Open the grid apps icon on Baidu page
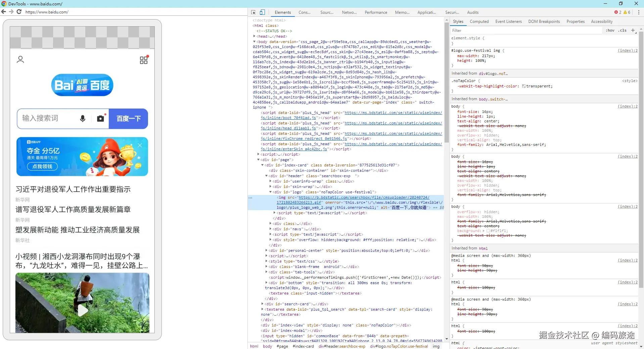This screenshot has width=644, height=349. coord(144,60)
